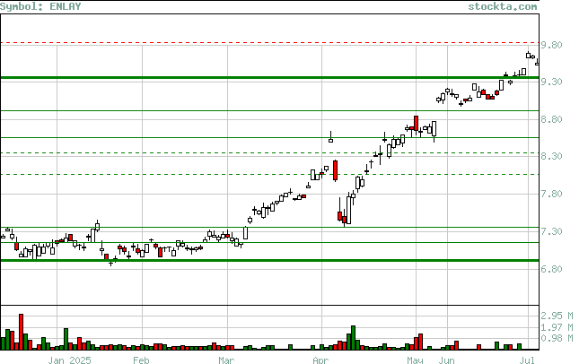Click the tallest red volume bar in December
The width and height of the screenshot is (588, 364).
click(21, 332)
